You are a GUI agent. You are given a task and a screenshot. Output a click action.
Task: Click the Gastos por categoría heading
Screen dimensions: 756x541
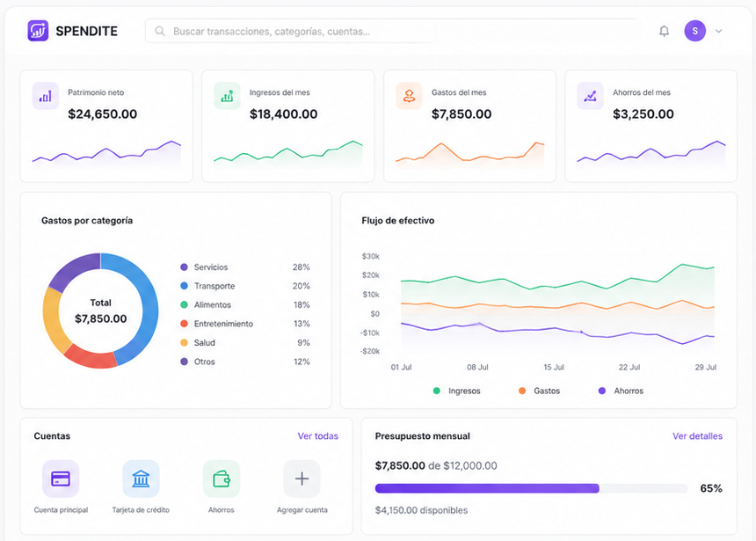point(87,221)
